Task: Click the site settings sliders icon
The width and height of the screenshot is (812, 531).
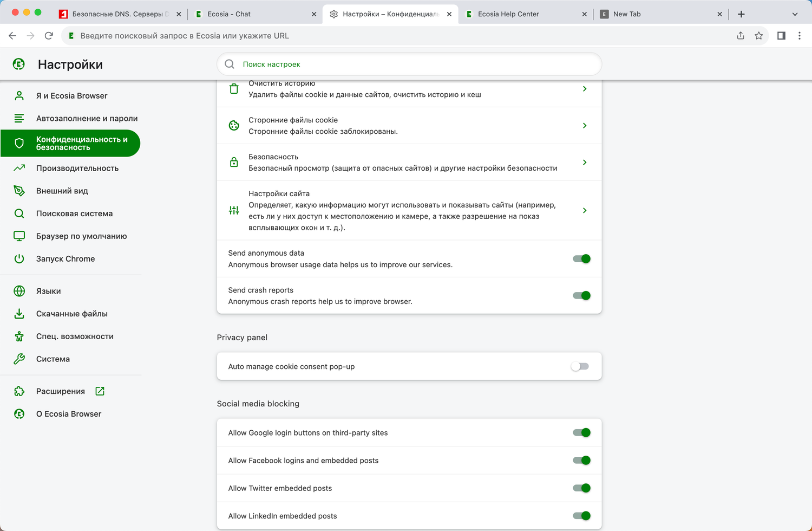Action: 234,210
